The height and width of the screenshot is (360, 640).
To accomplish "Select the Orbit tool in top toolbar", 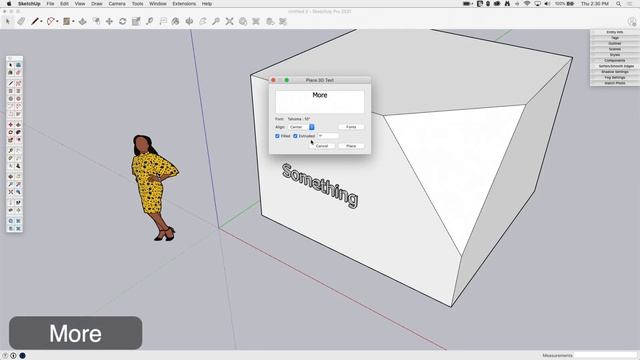I will coord(189,21).
